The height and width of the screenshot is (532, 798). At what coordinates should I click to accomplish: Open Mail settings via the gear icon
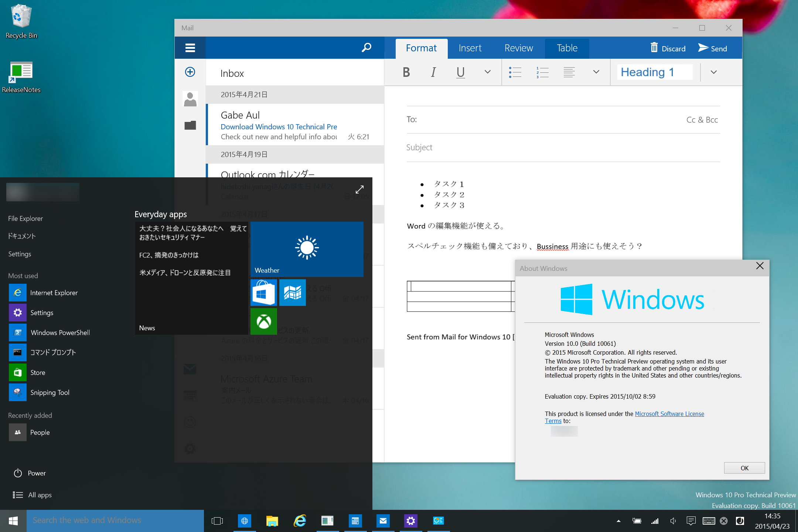pyautogui.click(x=190, y=449)
